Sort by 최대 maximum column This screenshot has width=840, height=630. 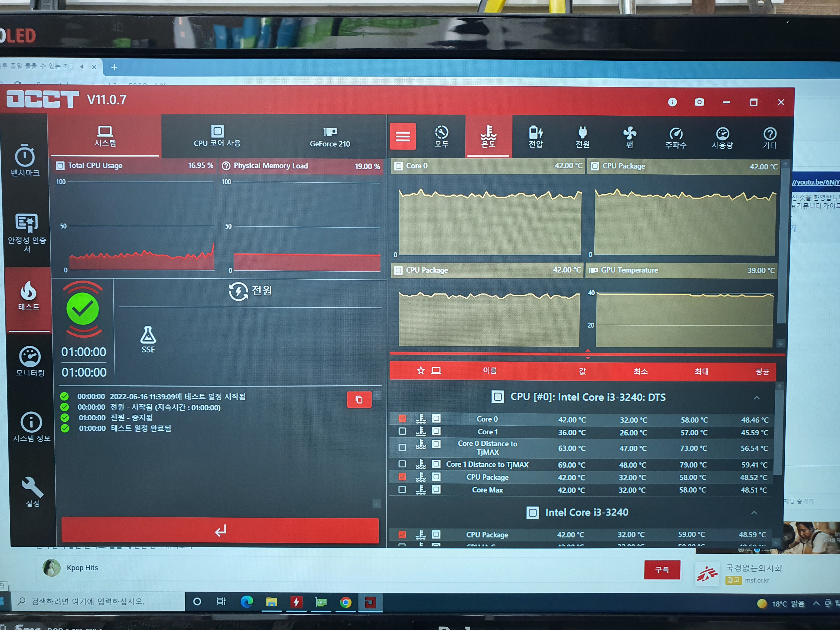point(701,371)
